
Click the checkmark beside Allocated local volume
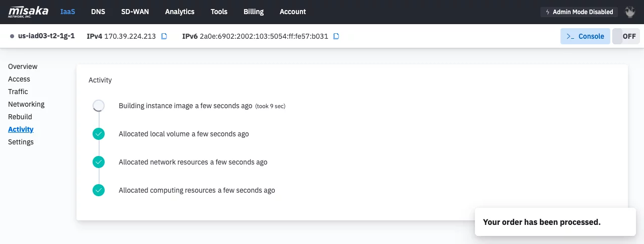(x=99, y=134)
